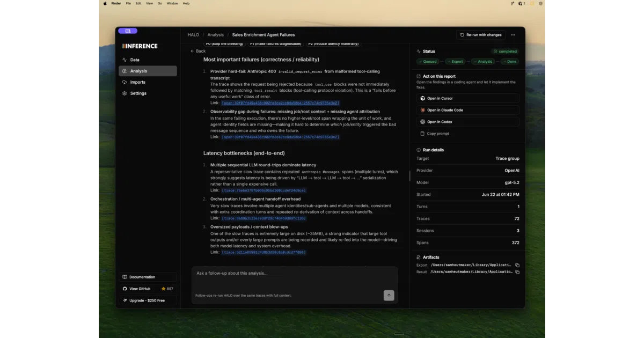
Task: Open Documentation link
Action: point(148,277)
